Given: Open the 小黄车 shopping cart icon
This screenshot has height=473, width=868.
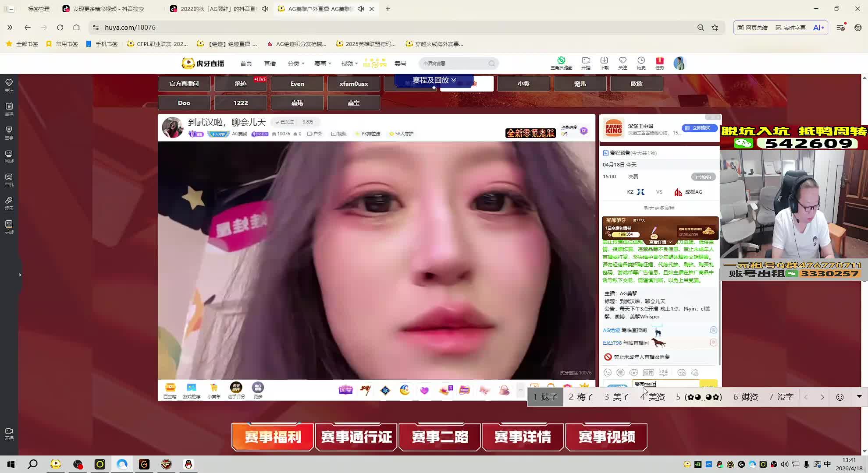Looking at the screenshot, I should click(x=214, y=389).
